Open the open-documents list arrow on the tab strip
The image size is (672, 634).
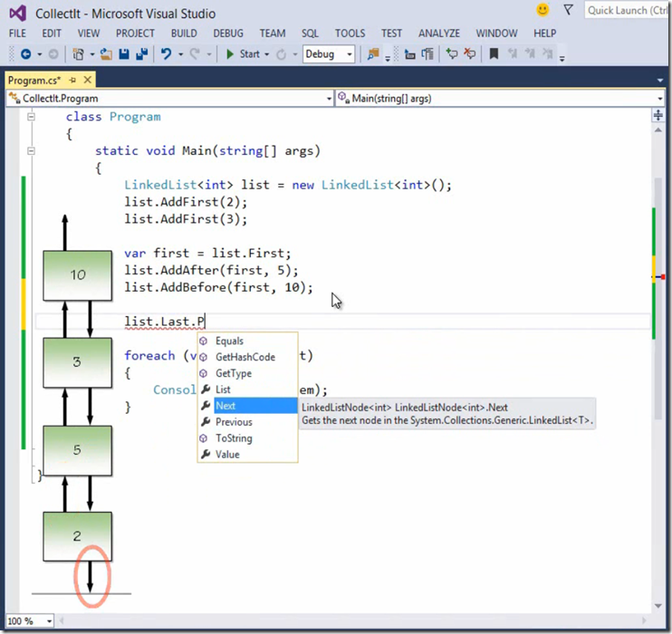(659, 81)
